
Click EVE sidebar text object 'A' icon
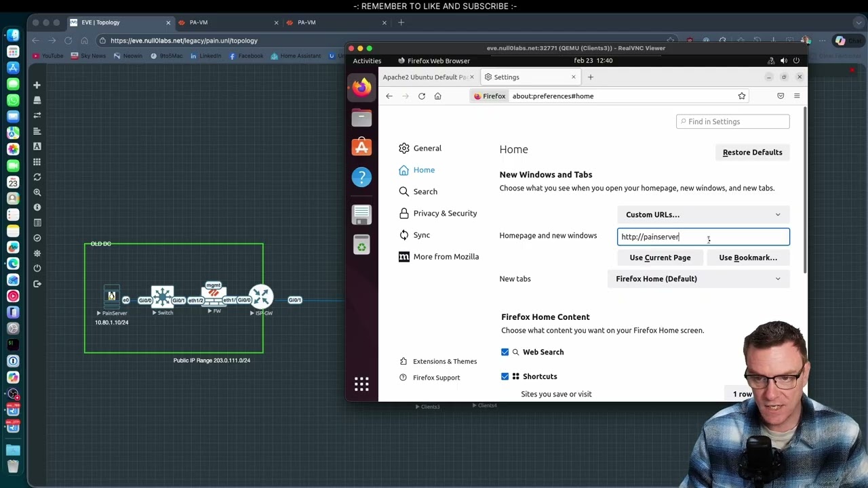[x=37, y=146]
